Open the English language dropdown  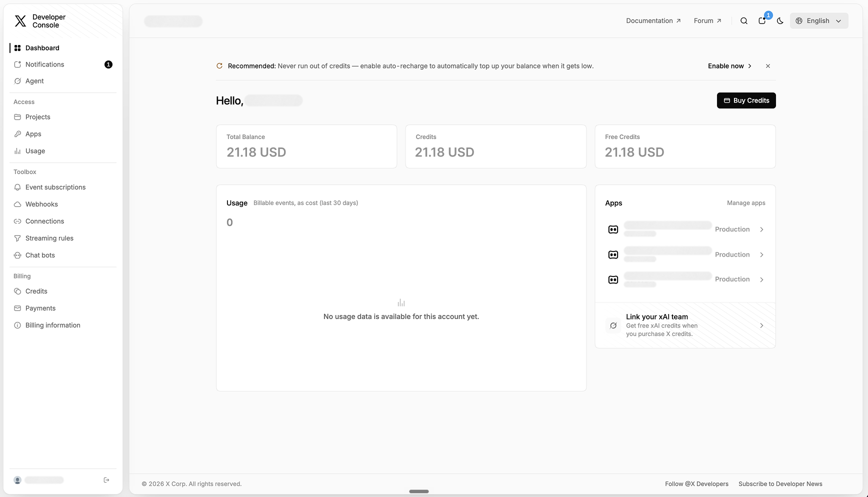click(x=819, y=21)
